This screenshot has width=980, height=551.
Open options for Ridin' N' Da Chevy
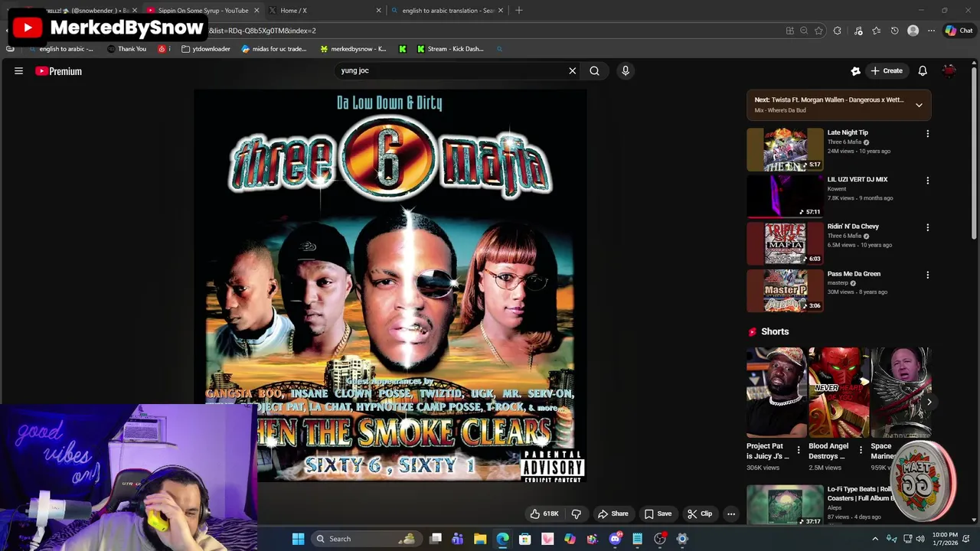(927, 227)
